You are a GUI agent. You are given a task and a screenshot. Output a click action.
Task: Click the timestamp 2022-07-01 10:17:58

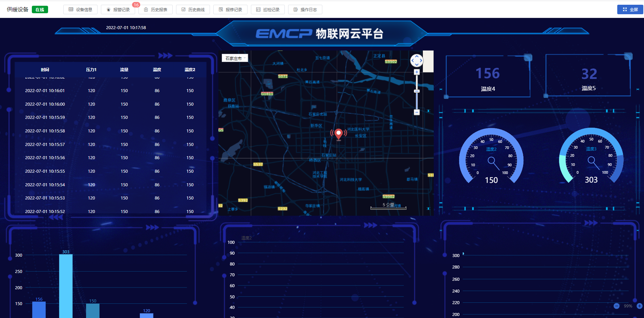(126, 27)
